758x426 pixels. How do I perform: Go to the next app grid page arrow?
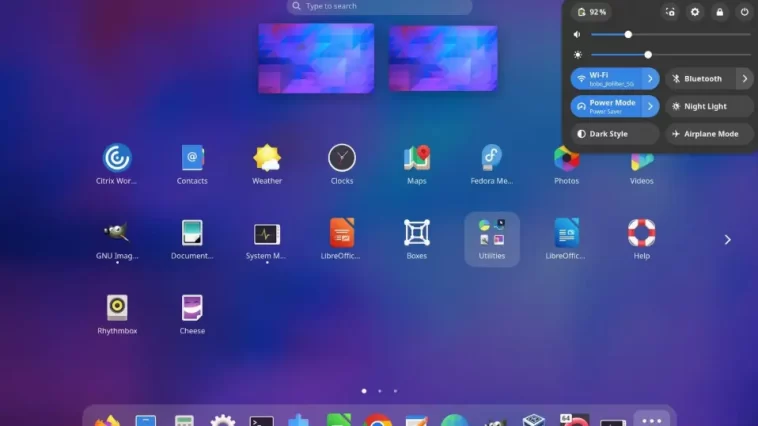pyautogui.click(x=728, y=240)
